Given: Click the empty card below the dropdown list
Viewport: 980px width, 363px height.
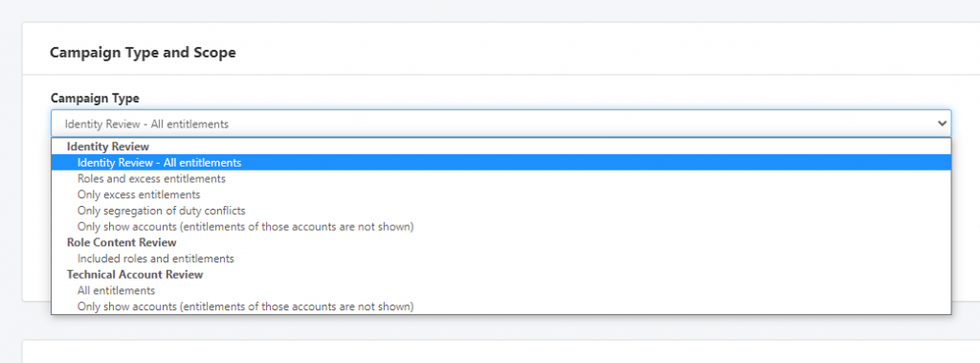Looking at the screenshot, I should 501,352.
